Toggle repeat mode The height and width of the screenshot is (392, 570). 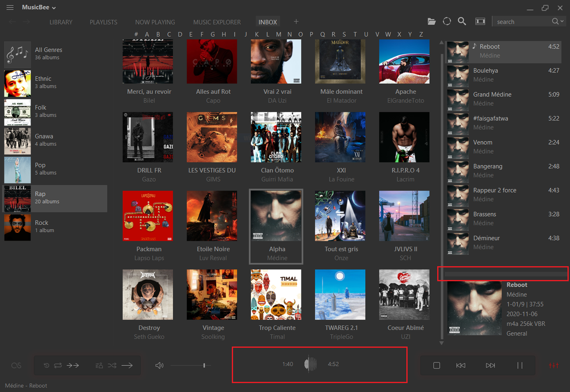click(x=58, y=366)
